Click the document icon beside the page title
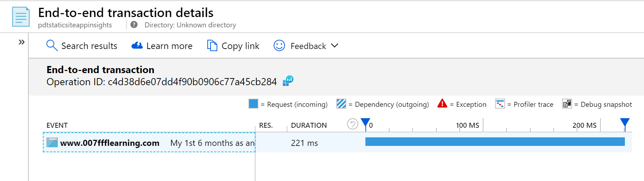Screen dimensions: 644x181 click(21, 17)
